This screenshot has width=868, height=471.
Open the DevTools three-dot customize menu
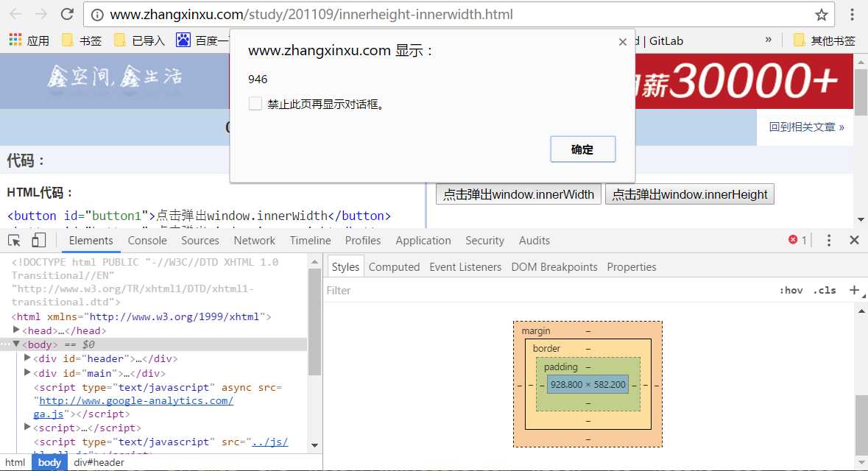(829, 240)
